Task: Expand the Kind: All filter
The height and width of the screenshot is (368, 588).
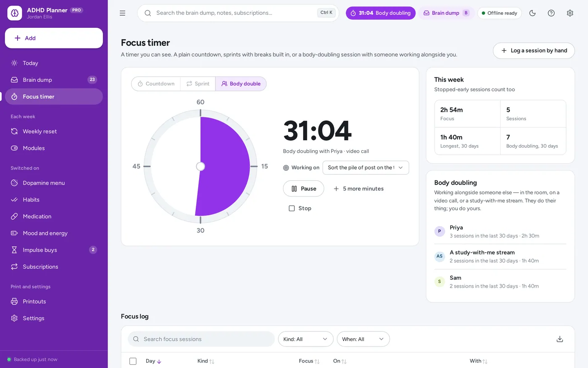Action: (306, 339)
